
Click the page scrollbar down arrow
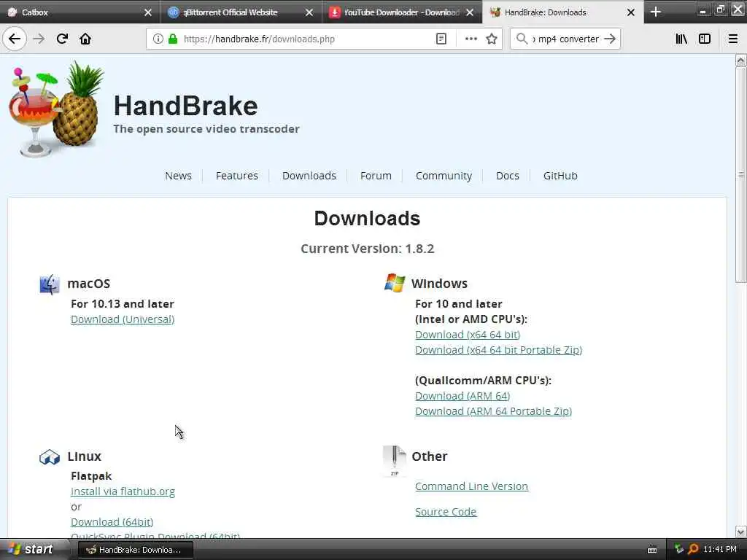tap(740, 532)
